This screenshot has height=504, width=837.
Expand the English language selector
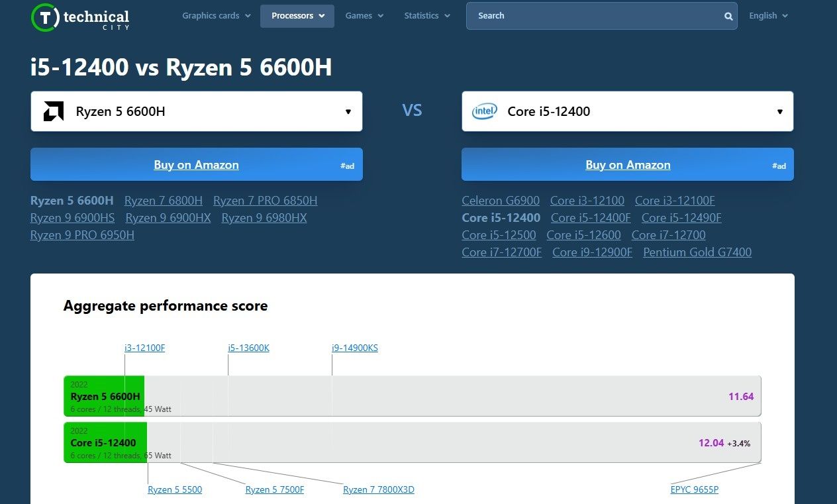pos(768,16)
